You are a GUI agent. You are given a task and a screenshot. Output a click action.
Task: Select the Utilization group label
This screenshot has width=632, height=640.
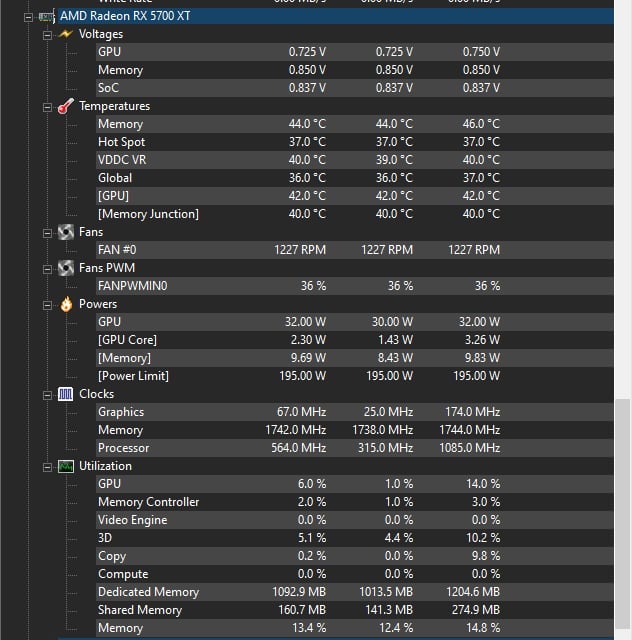tap(105, 466)
